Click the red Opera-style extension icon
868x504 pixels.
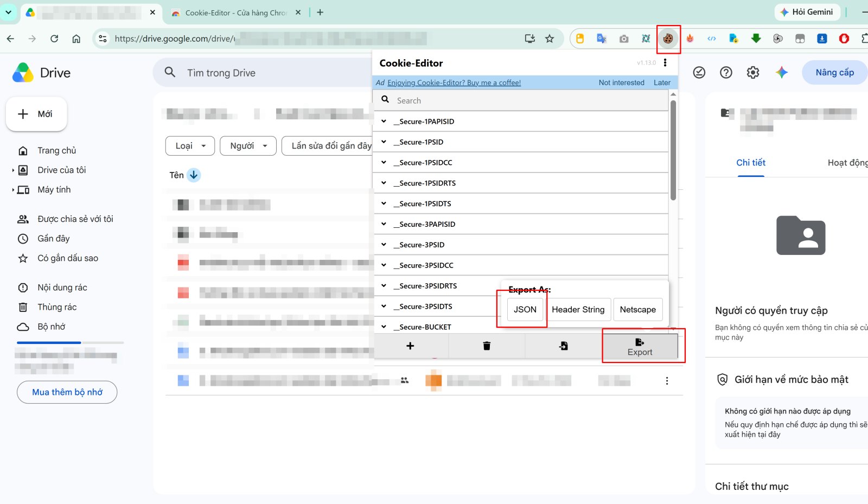point(844,39)
